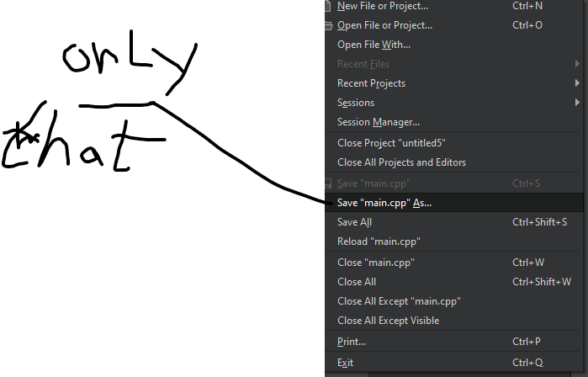Choose Close All Except "main.cpp"
This screenshot has width=588, height=377.
[399, 301]
